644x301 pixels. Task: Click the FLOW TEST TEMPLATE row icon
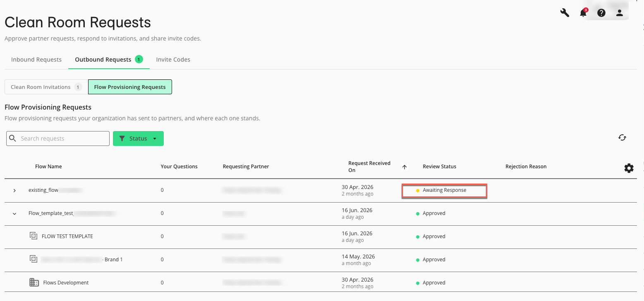coord(34,236)
